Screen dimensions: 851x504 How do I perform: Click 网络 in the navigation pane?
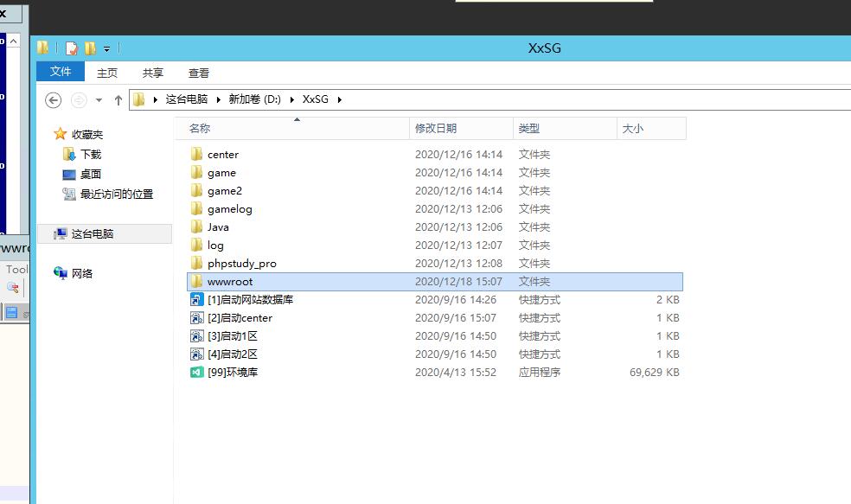(82, 273)
